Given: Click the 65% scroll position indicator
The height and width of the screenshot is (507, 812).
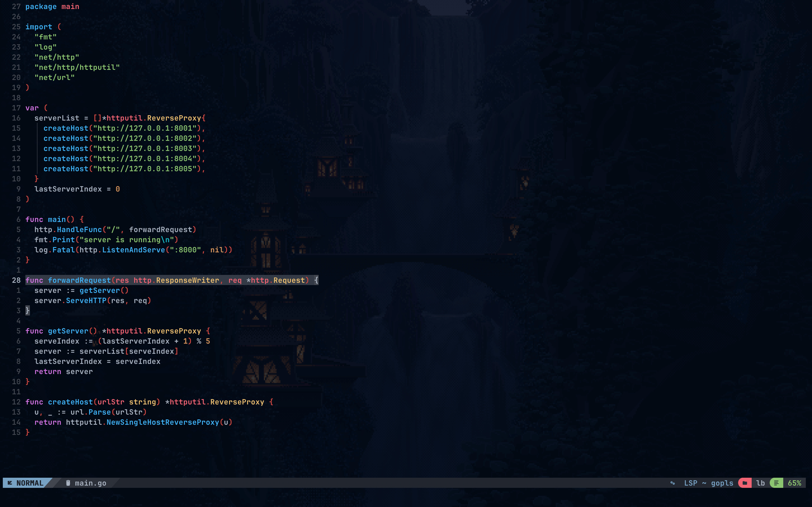Looking at the screenshot, I should tap(794, 483).
